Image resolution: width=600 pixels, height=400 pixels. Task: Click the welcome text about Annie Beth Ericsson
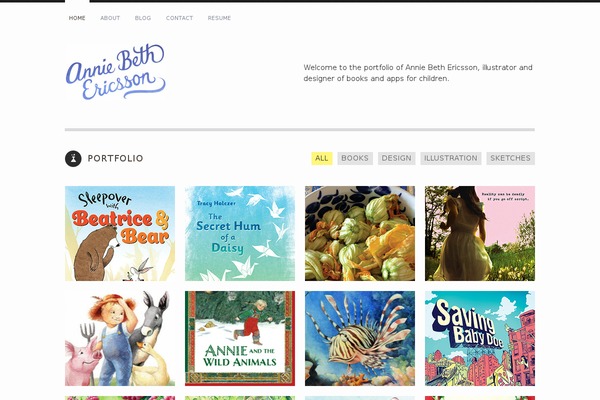click(x=418, y=73)
